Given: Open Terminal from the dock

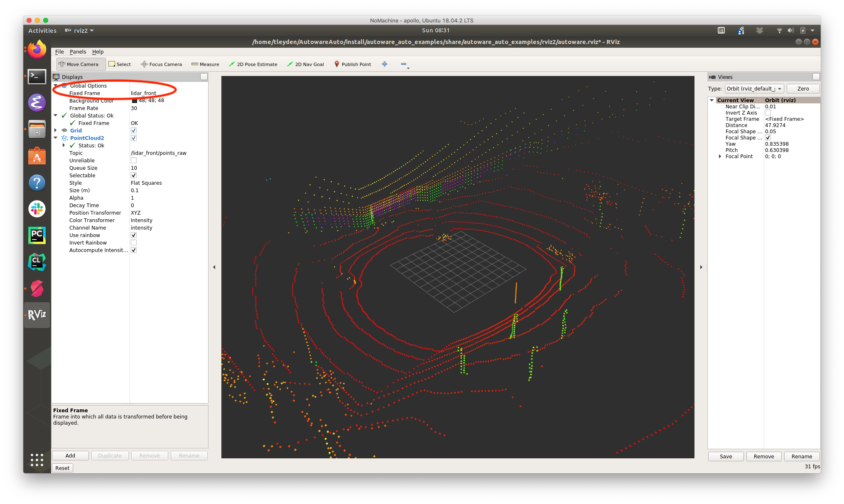Looking at the screenshot, I should tap(37, 76).
